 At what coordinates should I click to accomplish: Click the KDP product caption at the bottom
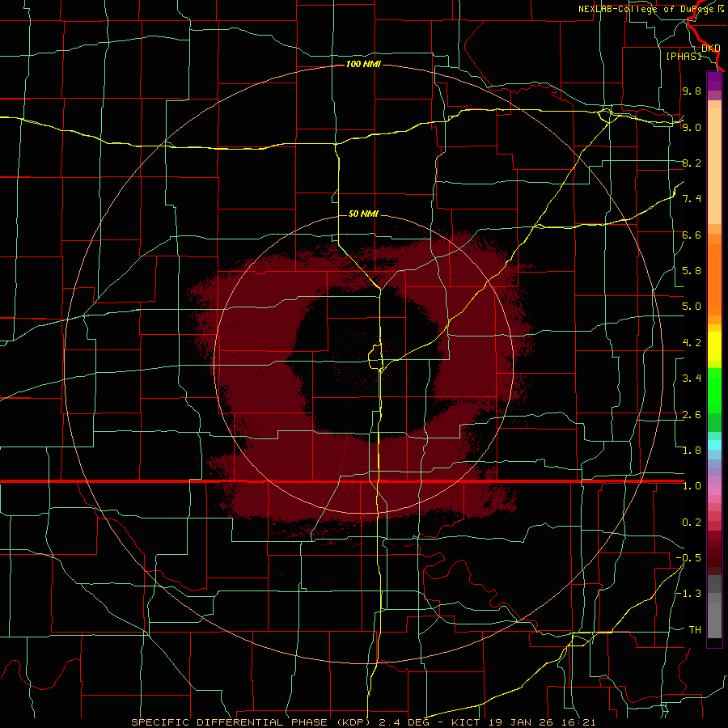(x=363, y=722)
